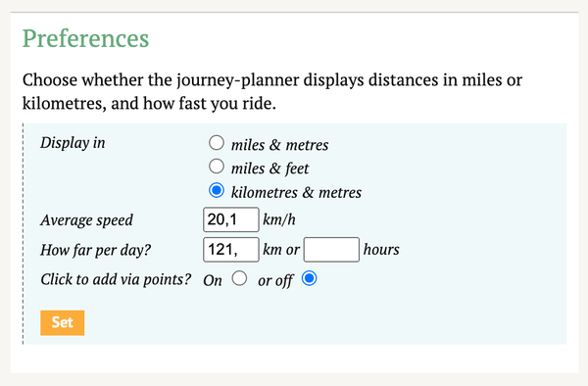588x386 pixels.
Task: Click the 'miles & feet' label text
Action: tap(270, 169)
